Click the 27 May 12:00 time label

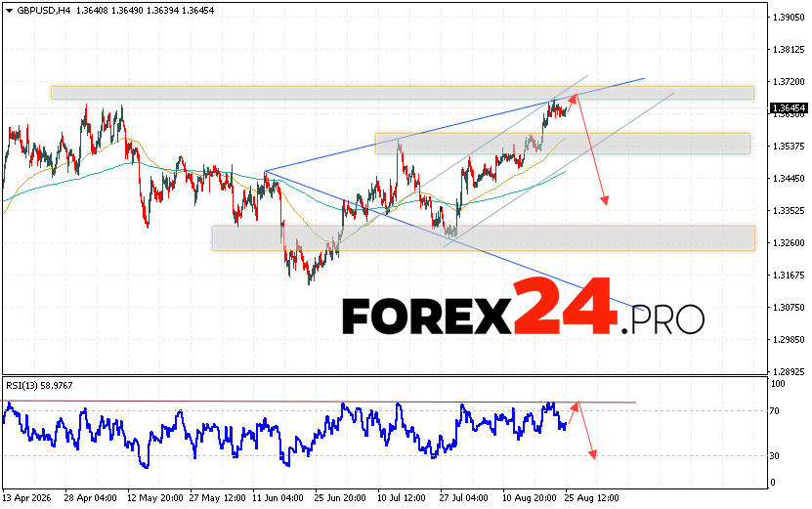pos(217,497)
